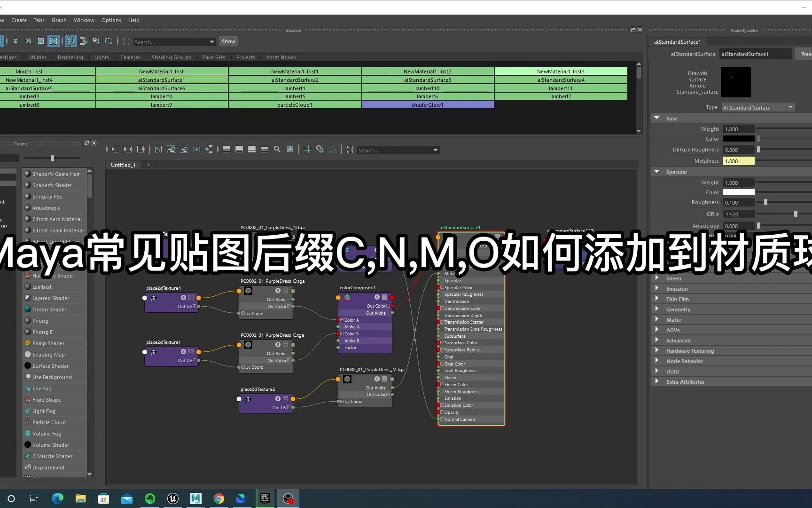This screenshot has height=508, width=812.
Task: Select the particleCloud1 material in browser
Action: [x=295, y=104]
